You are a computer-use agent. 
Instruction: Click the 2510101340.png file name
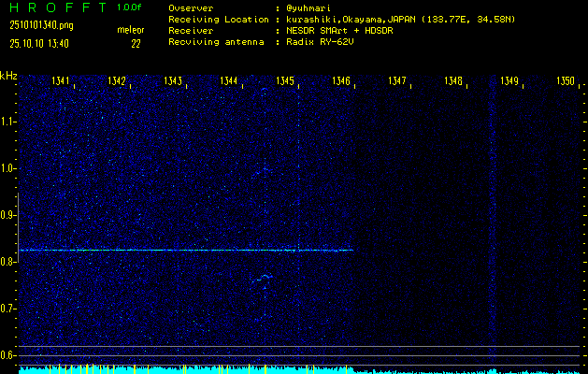click(42, 25)
